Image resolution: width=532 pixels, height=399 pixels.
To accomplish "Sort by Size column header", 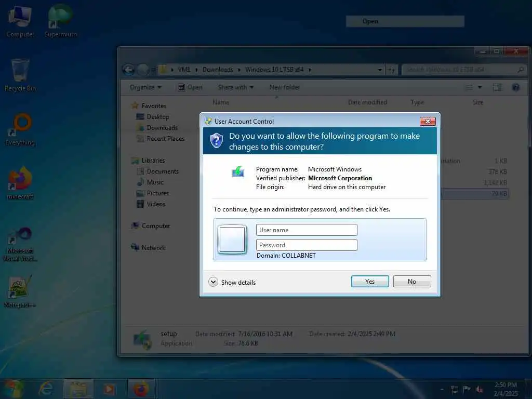I will click(x=478, y=102).
